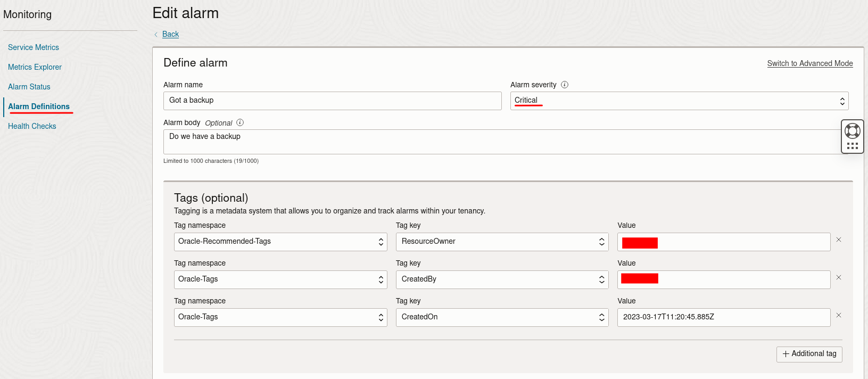Screen dimensions: 868x379
Task: Click the Alarm severity info icon
Action: click(x=565, y=85)
